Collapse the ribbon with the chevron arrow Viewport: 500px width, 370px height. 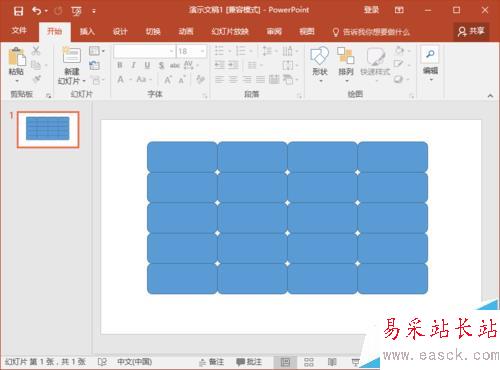pos(490,96)
